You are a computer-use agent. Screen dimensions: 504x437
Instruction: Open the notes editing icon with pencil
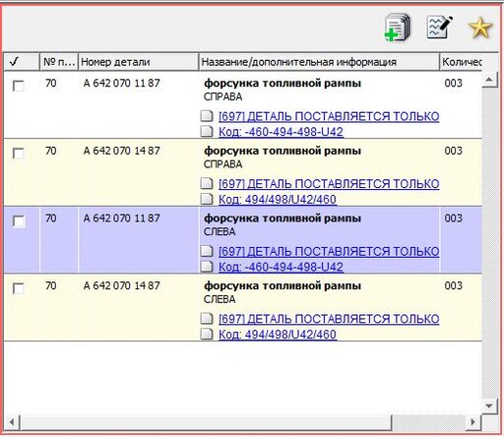pyautogui.click(x=440, y=27)
